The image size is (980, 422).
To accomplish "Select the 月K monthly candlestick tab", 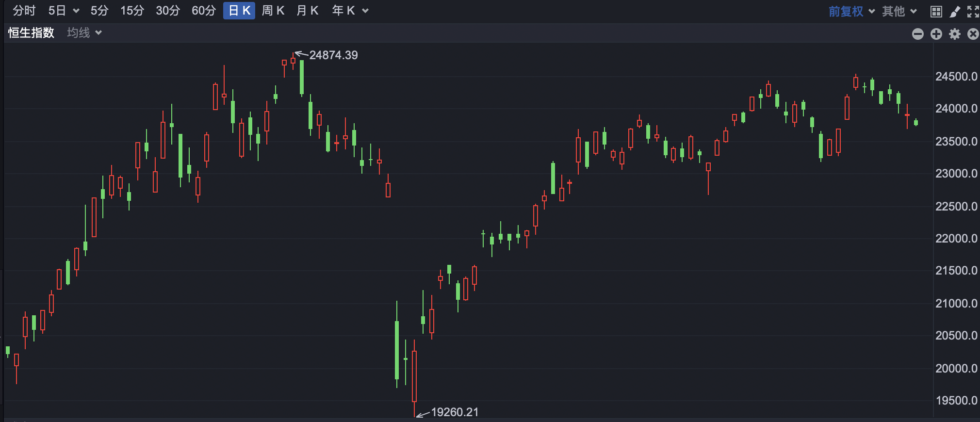I will 307,11.
